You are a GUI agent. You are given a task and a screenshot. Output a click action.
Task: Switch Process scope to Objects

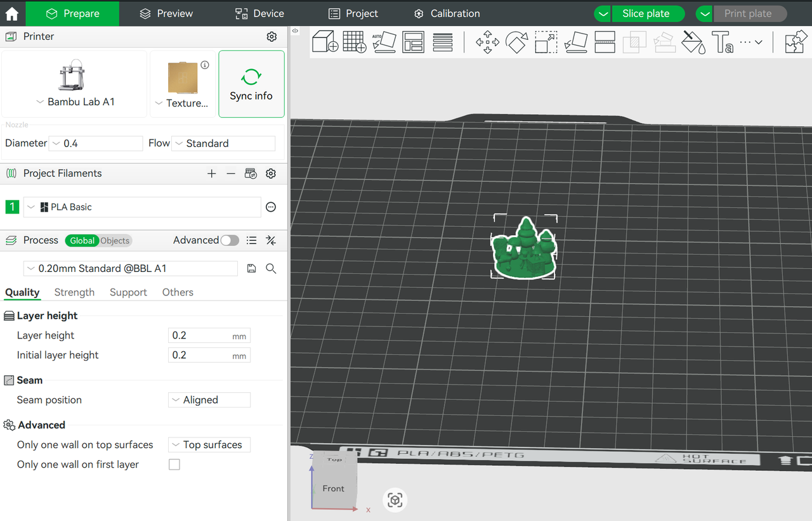tap(115, 241)
